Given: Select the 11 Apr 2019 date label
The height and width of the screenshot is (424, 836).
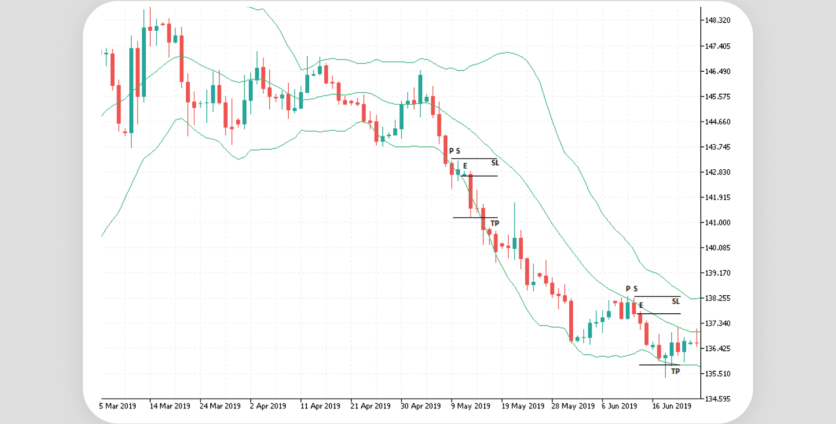Looking at the screenshot, I should pos(320,407).
